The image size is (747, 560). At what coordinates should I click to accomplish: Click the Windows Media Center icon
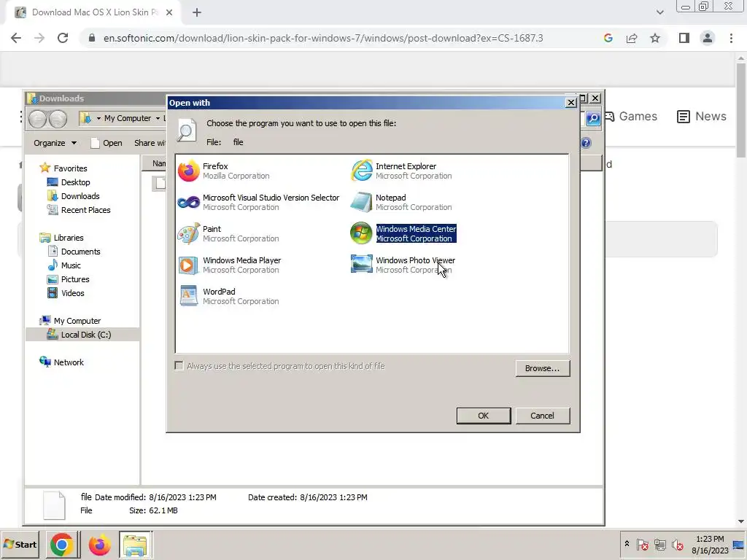[362, 233]
